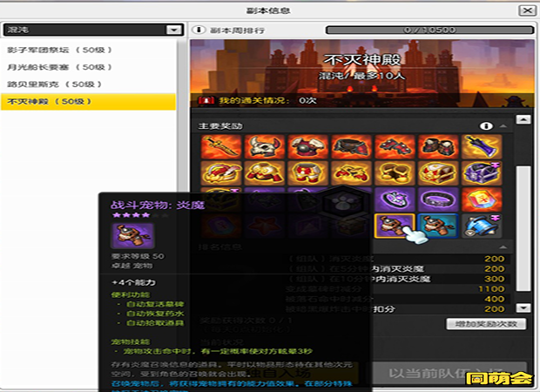Click the 增加奖励次数 button
540x392 pixels.
[x=486, y=324]
